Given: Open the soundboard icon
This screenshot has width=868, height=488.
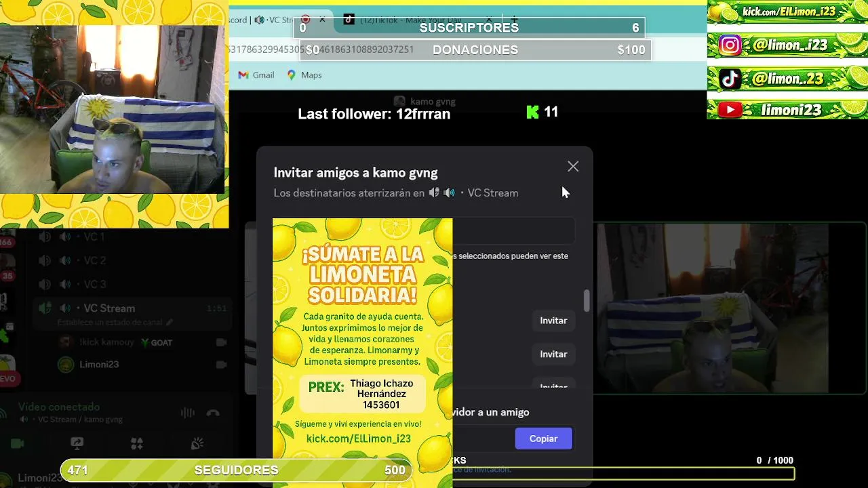Looking at the screenshot, I should point(197,444).
